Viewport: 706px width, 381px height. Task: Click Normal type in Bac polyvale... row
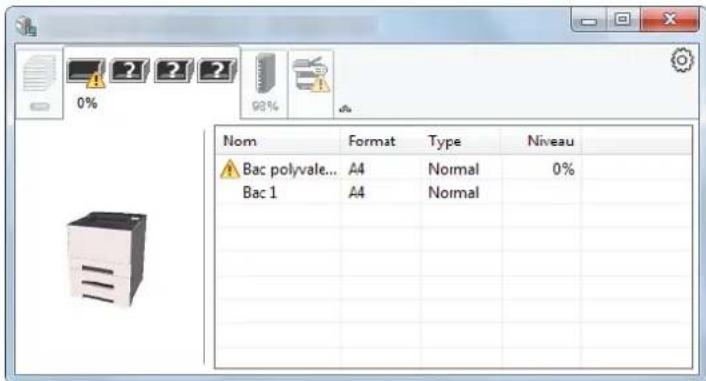453,169
